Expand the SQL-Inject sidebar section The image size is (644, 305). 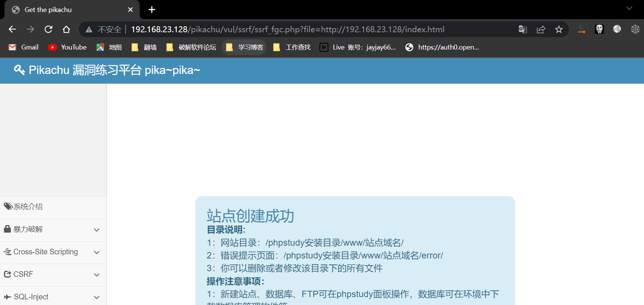pyautogui.click(x=53, y=297)
